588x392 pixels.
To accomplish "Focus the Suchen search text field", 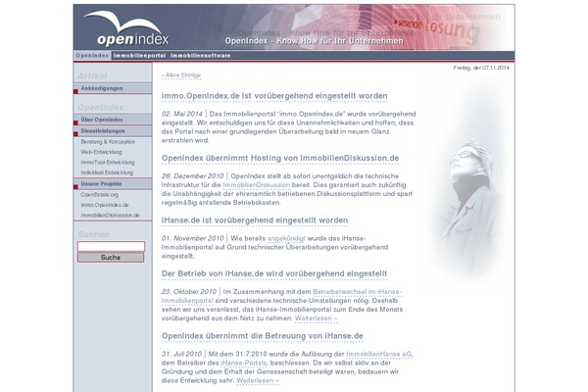I will 111,246.
